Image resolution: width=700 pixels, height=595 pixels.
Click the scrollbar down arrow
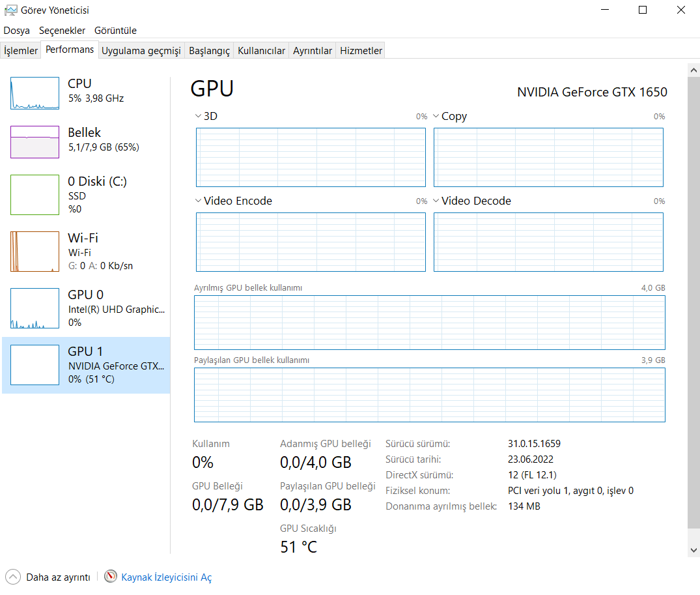point(693,550)
